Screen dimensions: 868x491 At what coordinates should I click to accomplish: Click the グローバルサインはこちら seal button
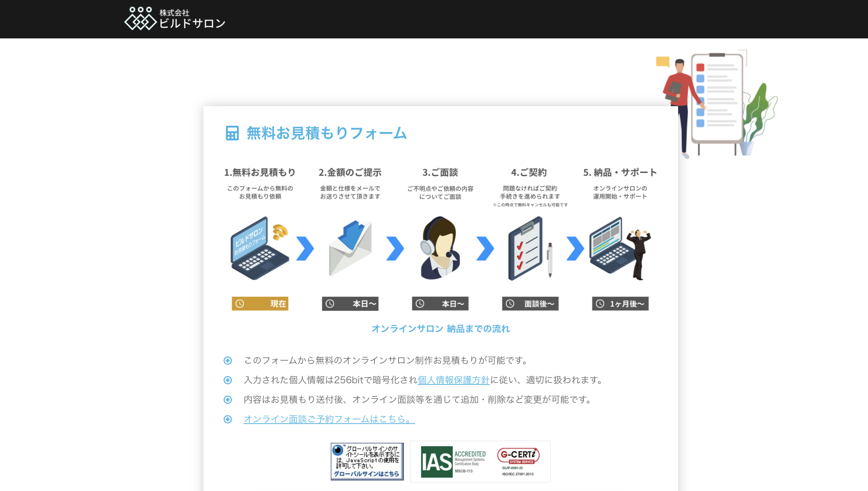(367, 475)
